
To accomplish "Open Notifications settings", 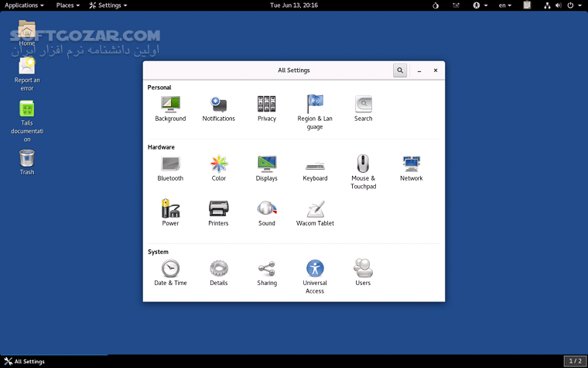I will pos(218,105).
